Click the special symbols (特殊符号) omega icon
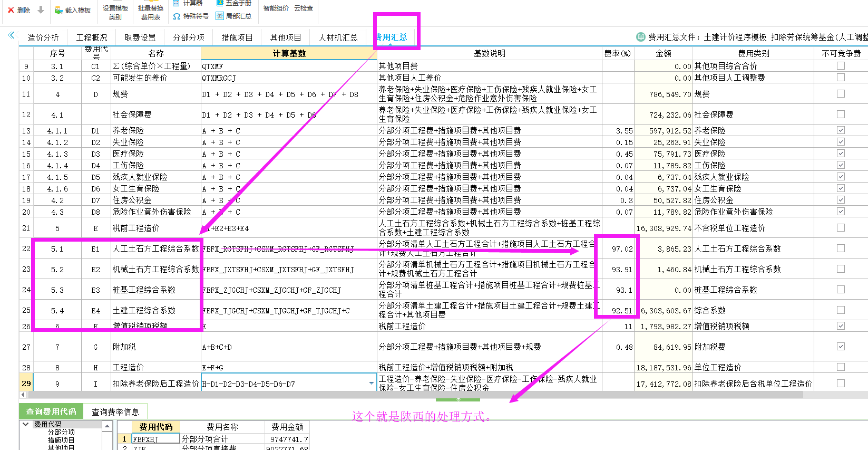Viewport: 868px width, 450px height. coord(177,16)
